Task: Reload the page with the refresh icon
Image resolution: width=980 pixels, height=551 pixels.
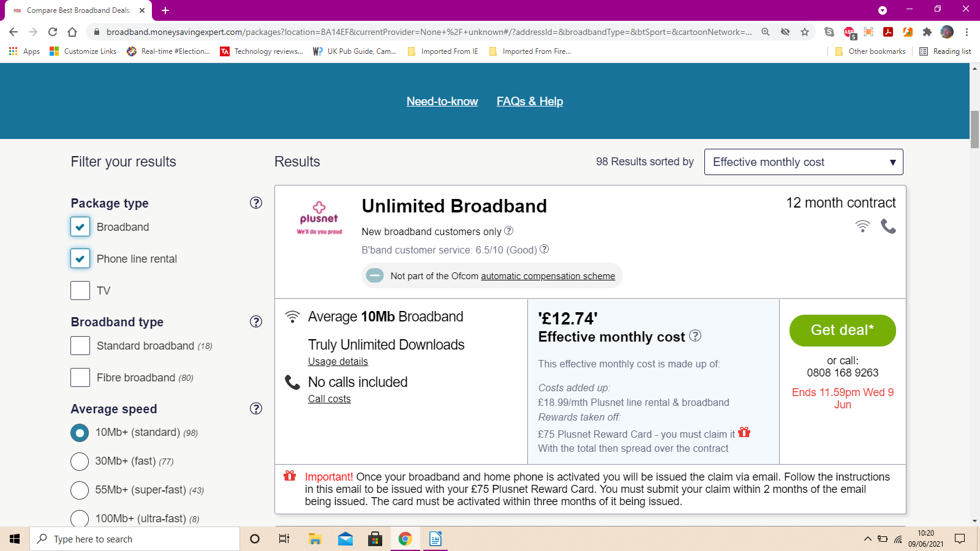Action: tap(53, 32)
